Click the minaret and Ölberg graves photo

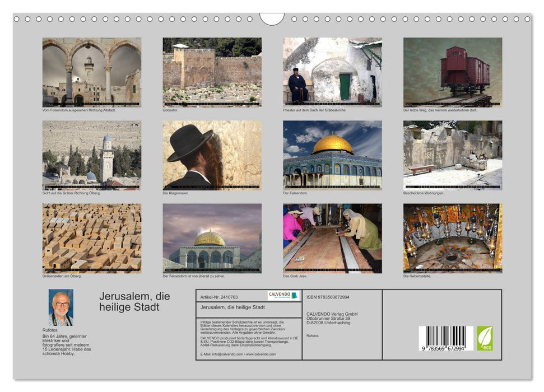(91, 155)
